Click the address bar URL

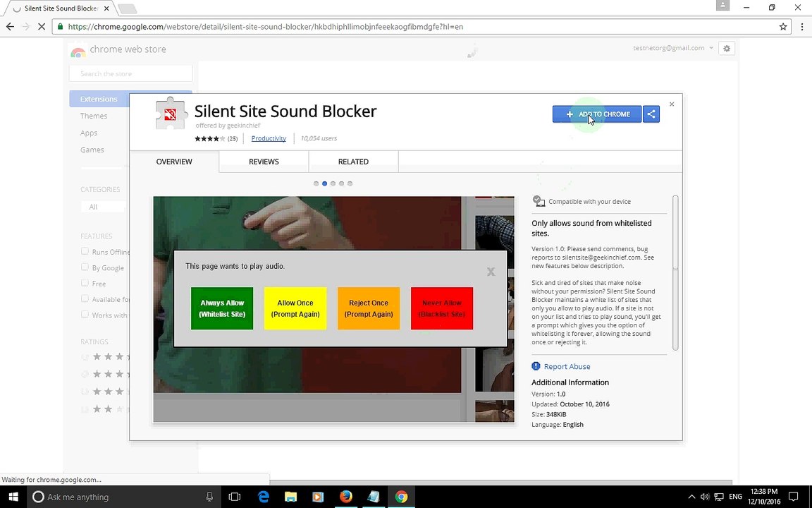click(x=266, y=26)
